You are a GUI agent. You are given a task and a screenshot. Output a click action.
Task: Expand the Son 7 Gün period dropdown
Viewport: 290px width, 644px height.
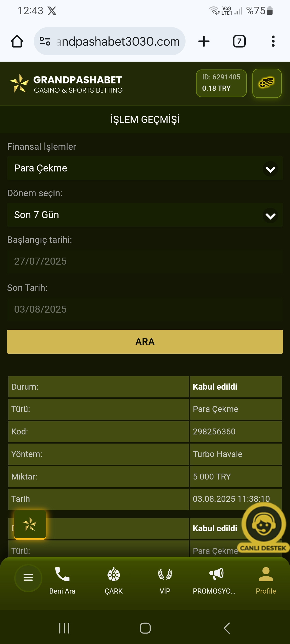(145, 215)
